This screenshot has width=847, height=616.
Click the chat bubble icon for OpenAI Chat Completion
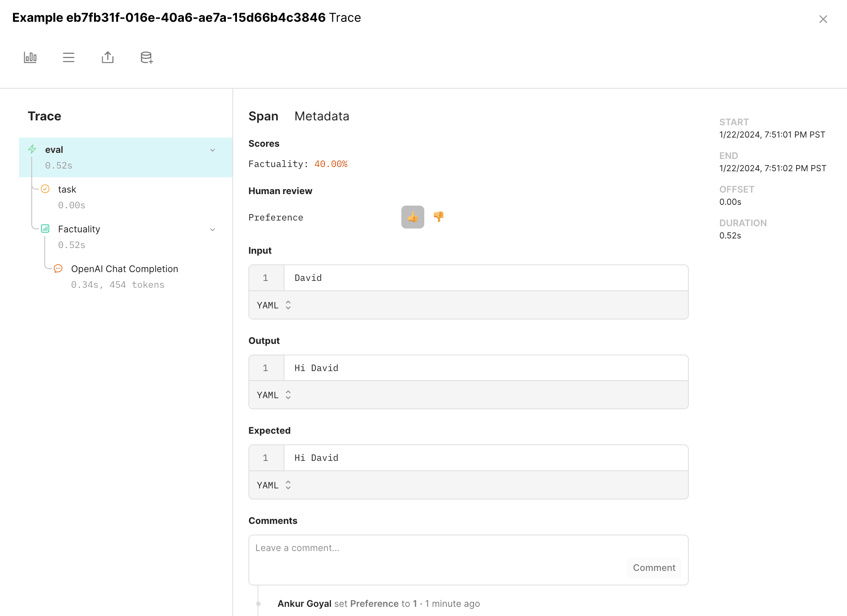point(58,269)
